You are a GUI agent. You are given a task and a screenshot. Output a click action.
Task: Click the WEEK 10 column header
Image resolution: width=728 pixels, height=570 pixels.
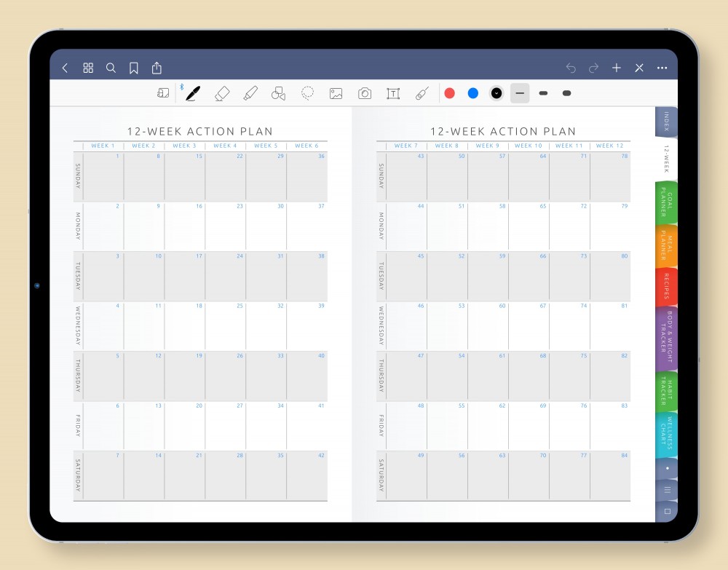pyautogui.click(x=529, y=146)
